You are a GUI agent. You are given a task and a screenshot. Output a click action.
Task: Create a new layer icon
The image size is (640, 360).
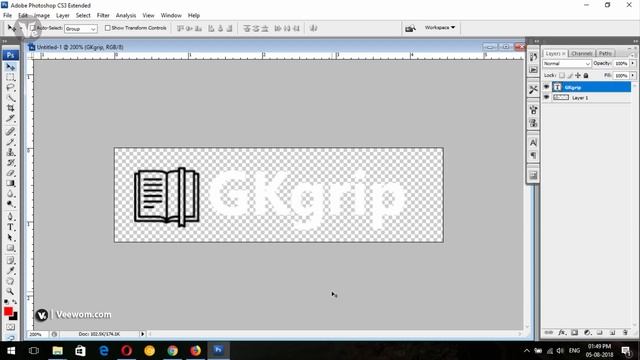pos(612,333)
